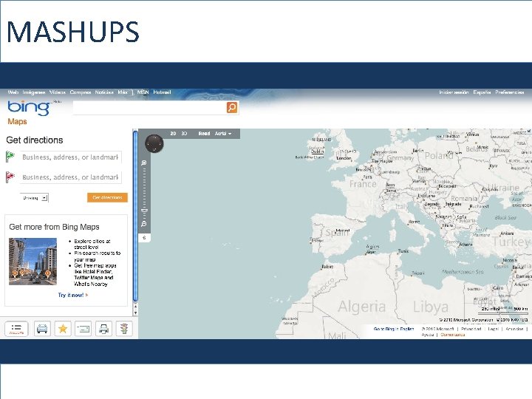Image resolution: width=532 pixels, height=399 pixels.
Task: Zoom out with the map minus magnifier
Action: tap(144, 224)
